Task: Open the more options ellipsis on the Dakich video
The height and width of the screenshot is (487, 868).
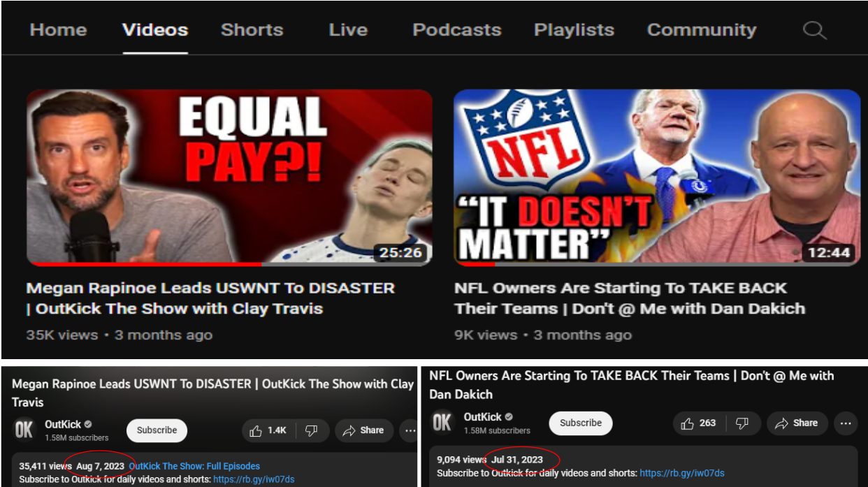Action: 846,423
